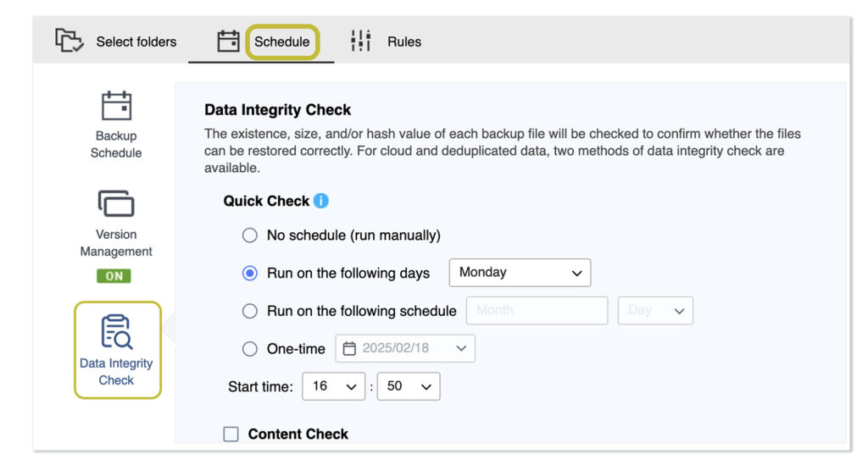Viewport: 868px width, 465px height.
Task: Click calendar icon in One-time date field
Action: pos(349,348)
